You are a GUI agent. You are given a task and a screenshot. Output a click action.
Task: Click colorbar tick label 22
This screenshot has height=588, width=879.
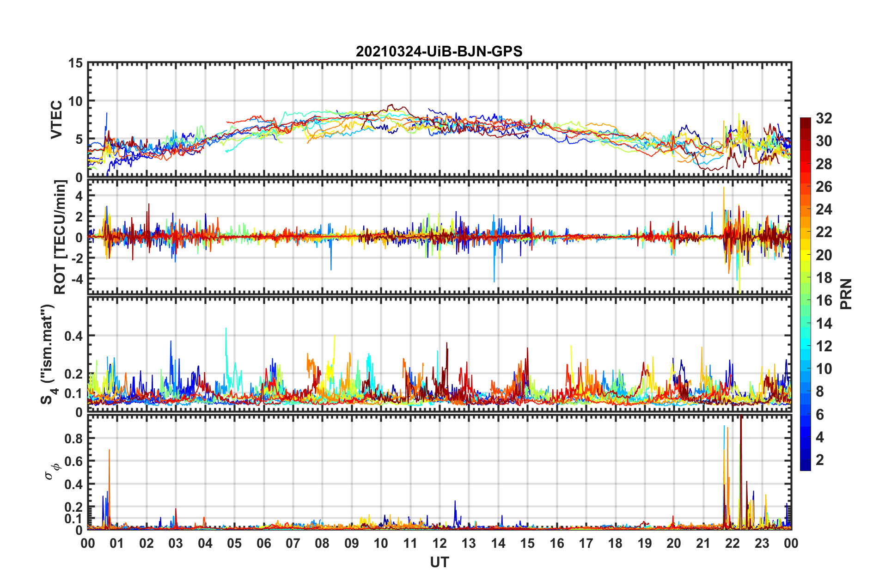point(824,232)
